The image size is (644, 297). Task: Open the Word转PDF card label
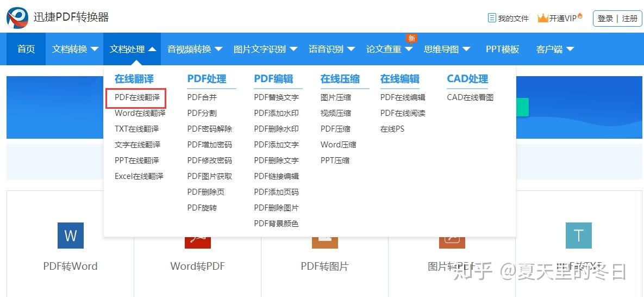click(x=198, y=266)
